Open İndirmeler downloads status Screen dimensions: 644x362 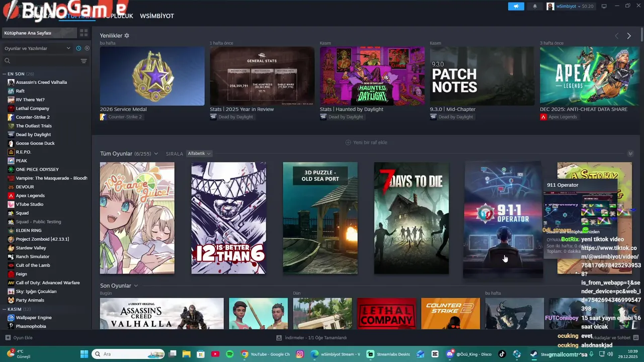[312, 338]
